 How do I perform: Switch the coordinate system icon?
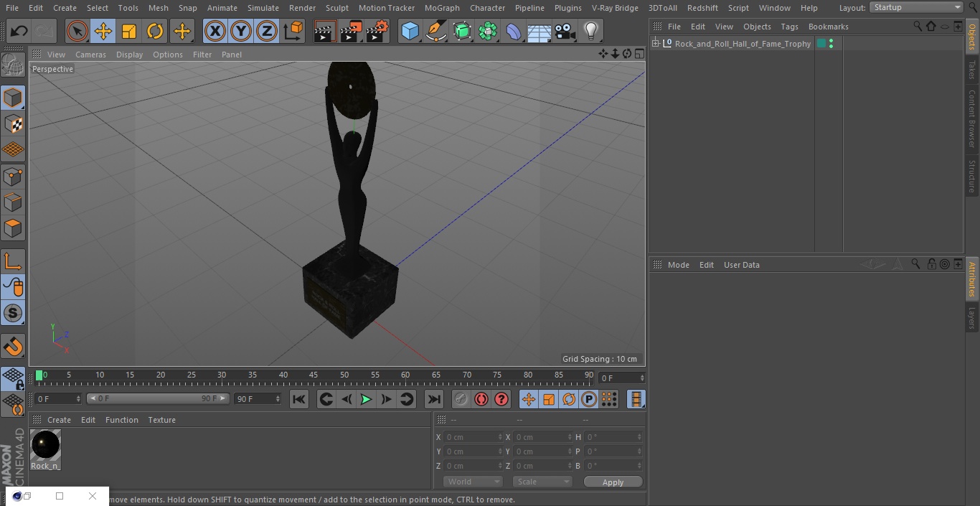(293, 31)
